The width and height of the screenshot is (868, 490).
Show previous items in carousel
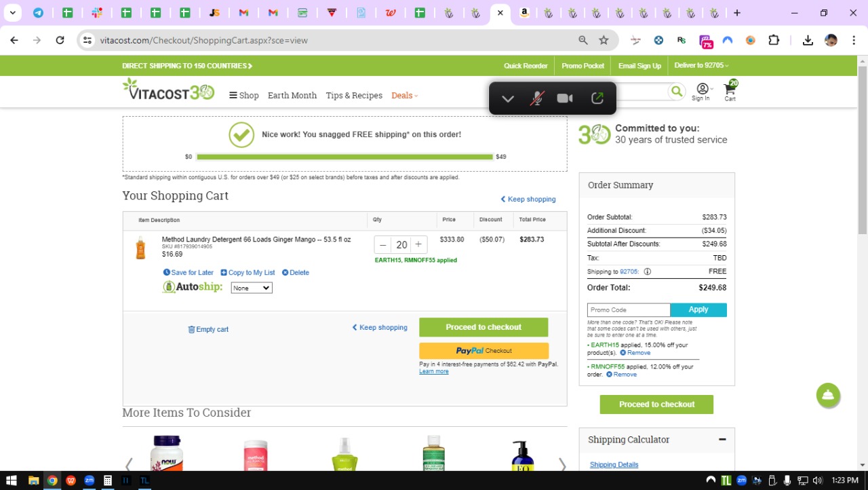pos(128,464)
